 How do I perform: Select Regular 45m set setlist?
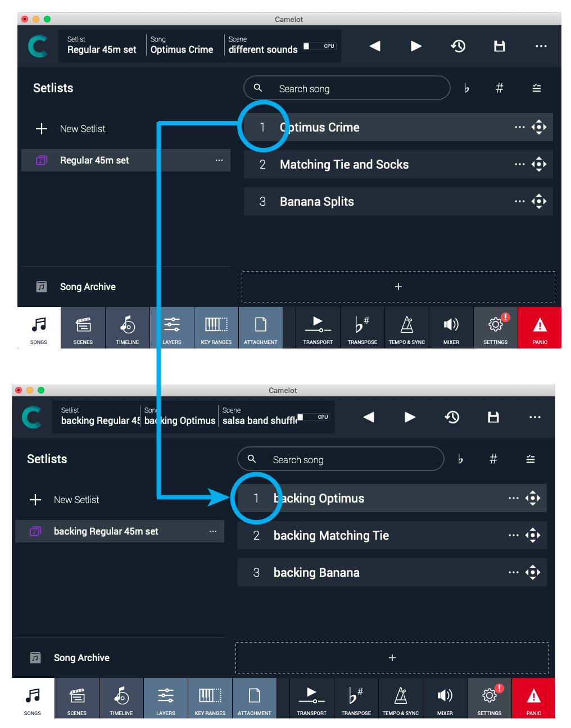[126, 160]
